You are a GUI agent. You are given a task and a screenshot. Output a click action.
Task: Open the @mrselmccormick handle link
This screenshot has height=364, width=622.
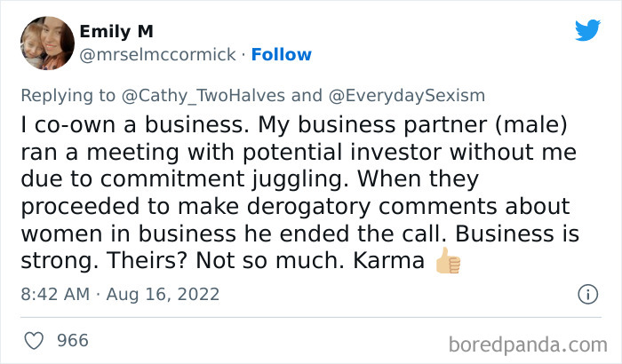click(x=158, y=55)
